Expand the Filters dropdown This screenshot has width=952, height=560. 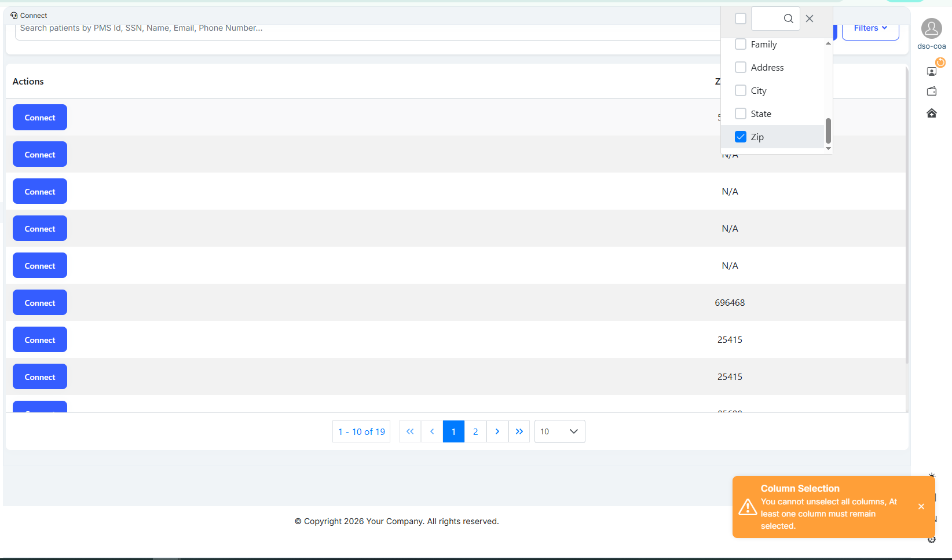870,28
